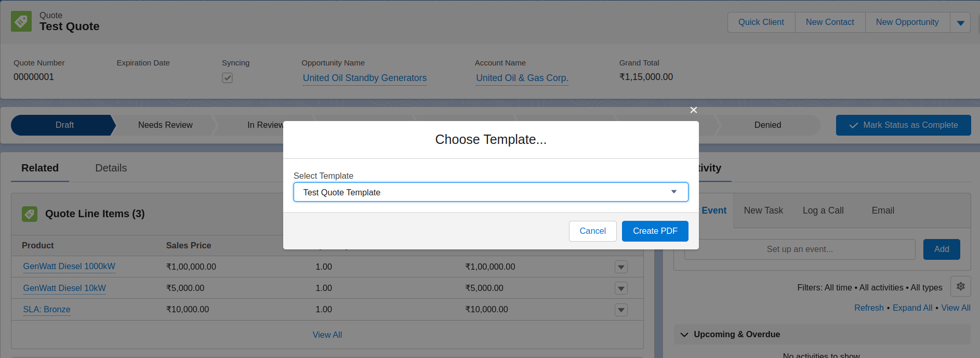Click Mark Status as Complete
The height and width of the screenshot is (358, 980).
(903, 125)
